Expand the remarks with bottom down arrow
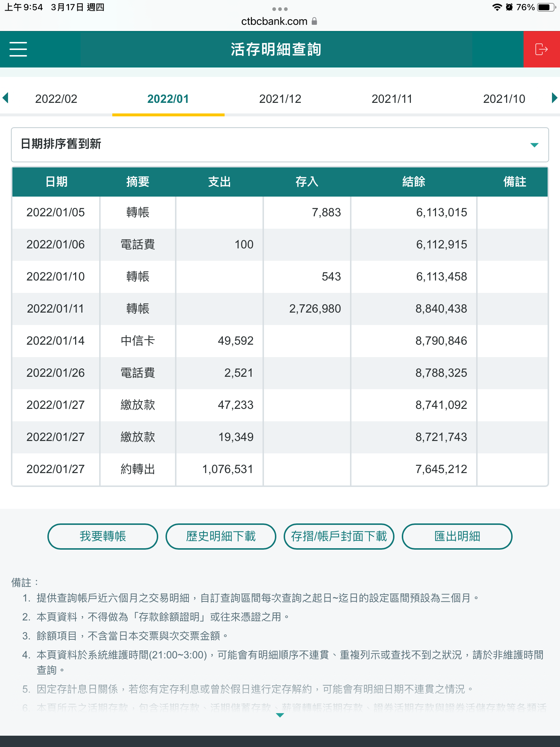560x747 pixels. 280,715
